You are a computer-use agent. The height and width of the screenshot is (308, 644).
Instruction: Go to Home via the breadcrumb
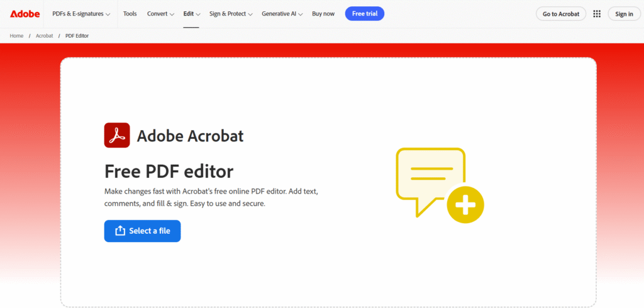point(16,36)
